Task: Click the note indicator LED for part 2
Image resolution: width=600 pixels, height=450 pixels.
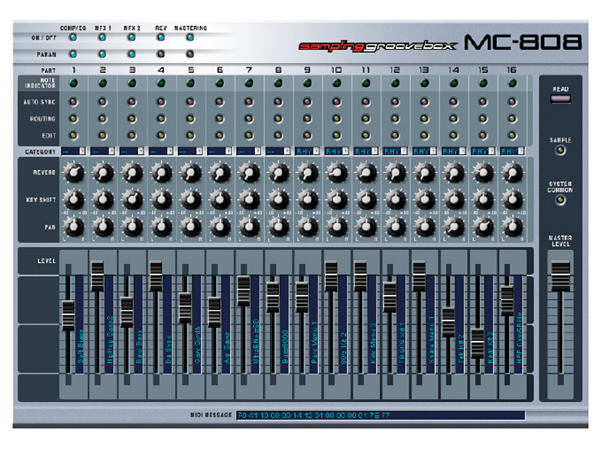Action: tap(103, 83)
